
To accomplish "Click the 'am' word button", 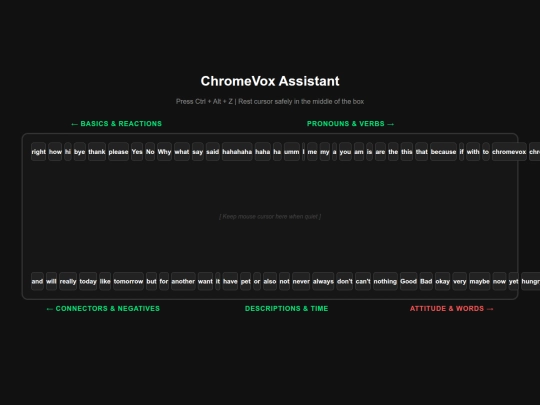I will click(x=359, y=152).
